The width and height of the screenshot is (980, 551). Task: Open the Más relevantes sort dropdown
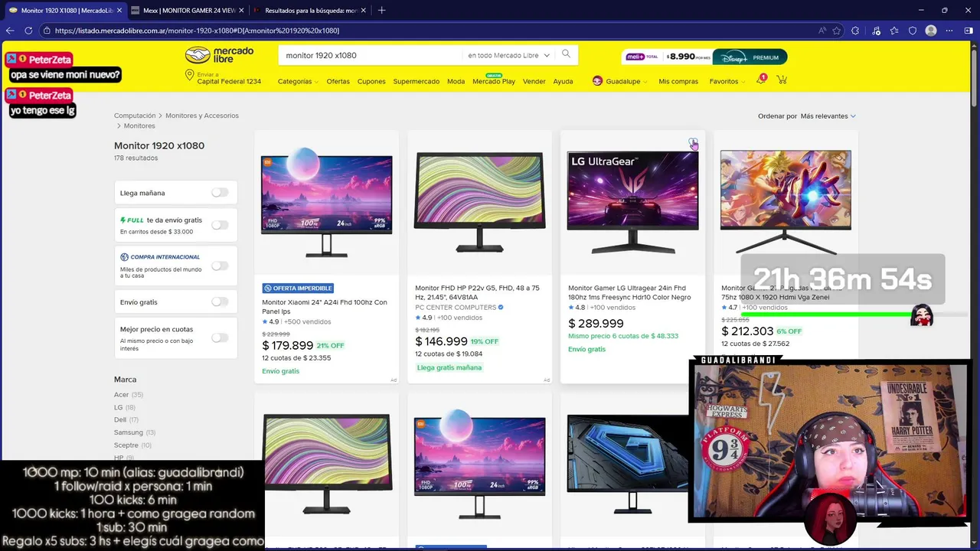[x=828, y=116]
